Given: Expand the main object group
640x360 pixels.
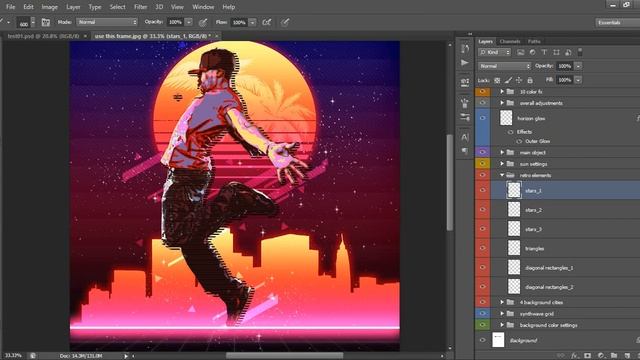Looking at the screenshot, I should [x=502, y=152].
